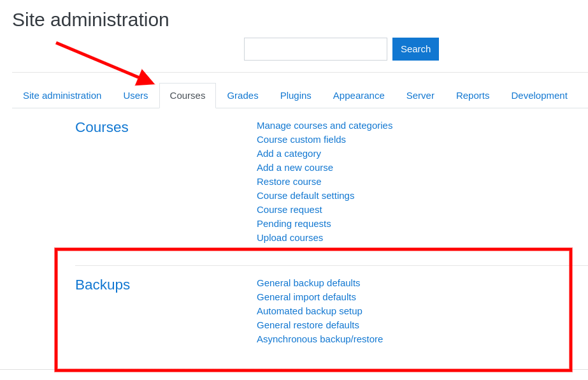This screenshot has height=380, width=588.
Task: Open the Upload courses link
Action: pos(289,237)
